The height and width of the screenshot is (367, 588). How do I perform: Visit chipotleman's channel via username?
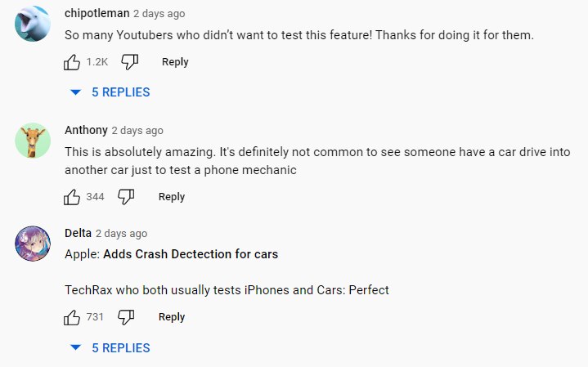point(97,14)
